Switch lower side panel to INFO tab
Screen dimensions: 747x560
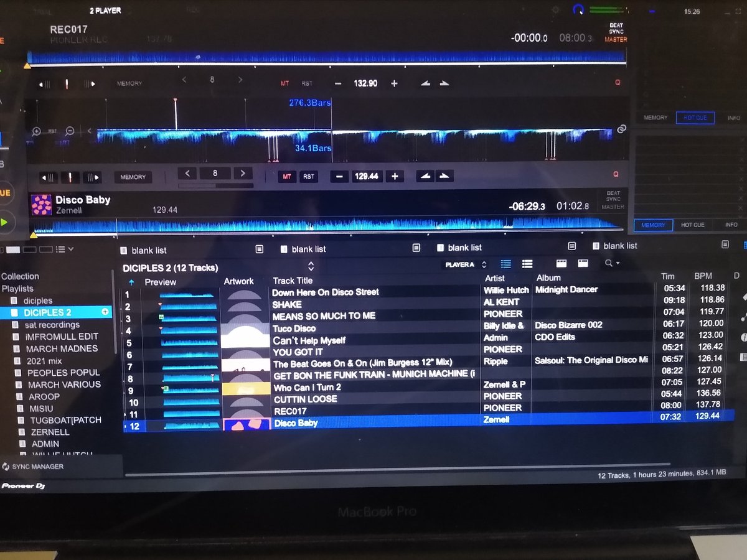pyautogui.click(x=732, y=225)
